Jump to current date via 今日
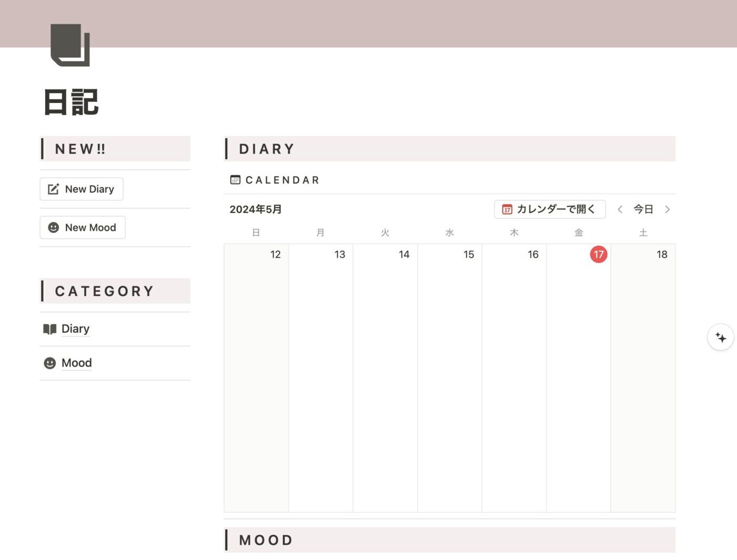Viewport: 737px width, 560px height. pyautogui.click(x=642, y=209)
